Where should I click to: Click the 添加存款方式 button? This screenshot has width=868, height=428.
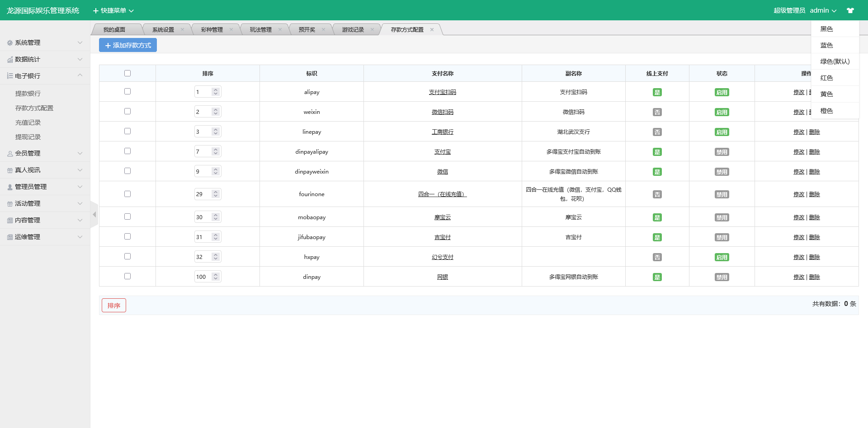tap(128, 45)
